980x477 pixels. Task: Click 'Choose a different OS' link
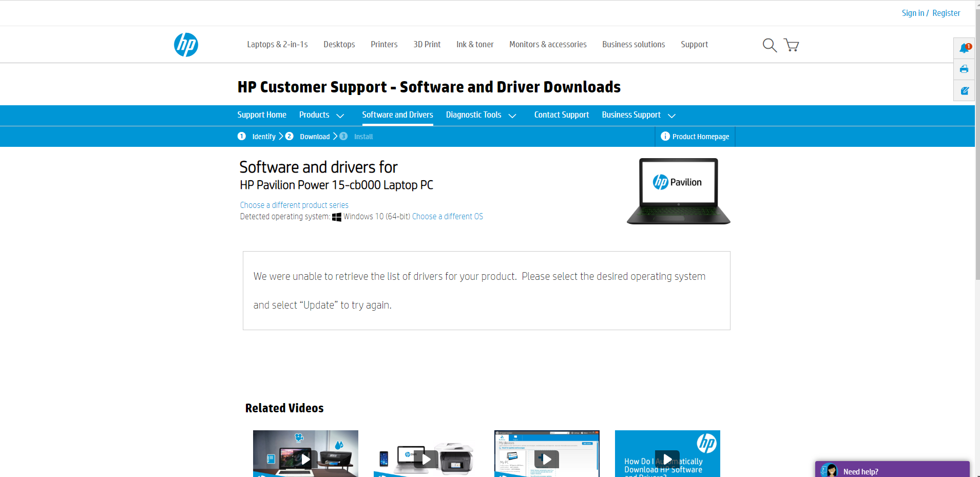point(448,217)
